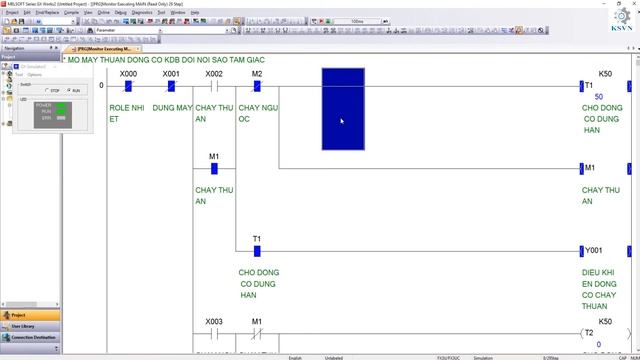Close the Monitor Executing MAIN tab
The height and width of the screenshot is (360, 640).
138,49
